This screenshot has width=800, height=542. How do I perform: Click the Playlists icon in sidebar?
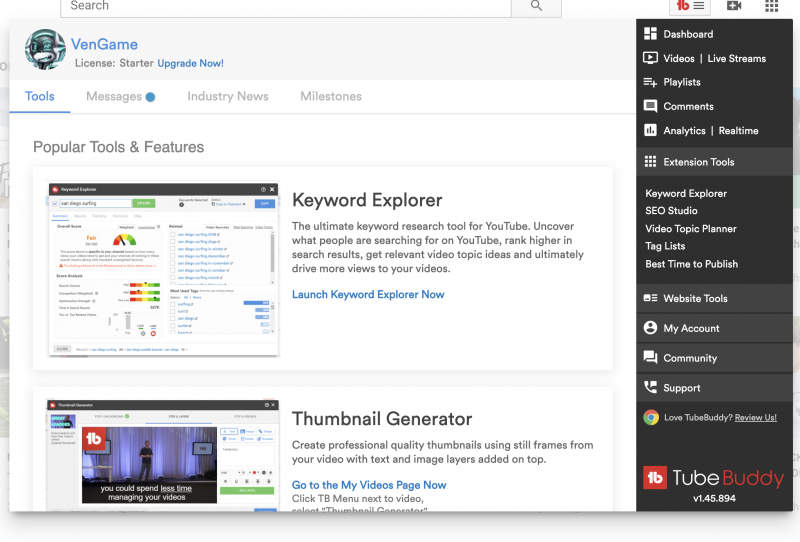pyautogui.click(x=651, y=82)
